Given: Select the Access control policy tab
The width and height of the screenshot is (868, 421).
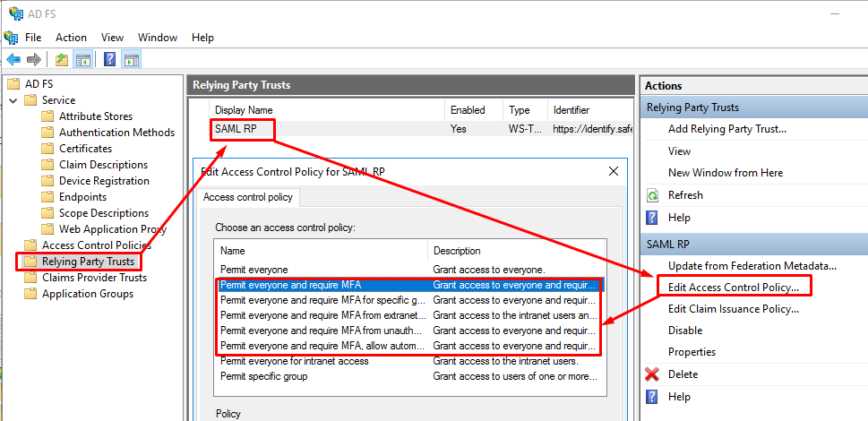Looking at the screenshot, I should click(x=246, y=197).
